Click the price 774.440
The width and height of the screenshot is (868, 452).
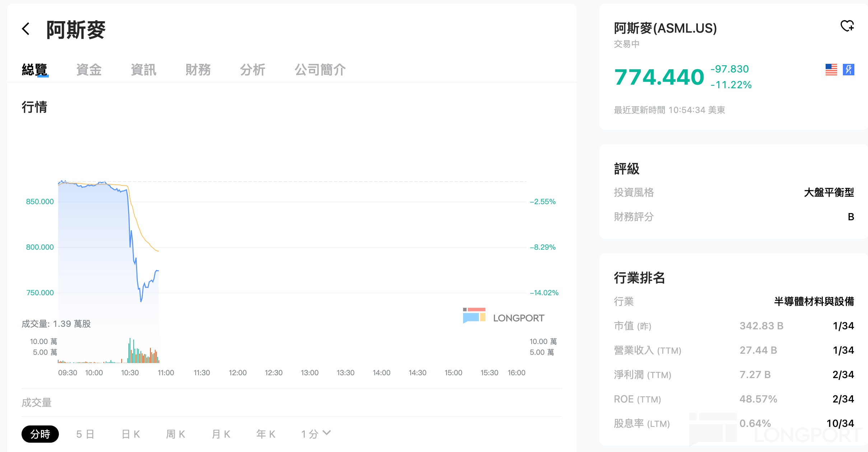pyautogui.click(x=659, y=77)
